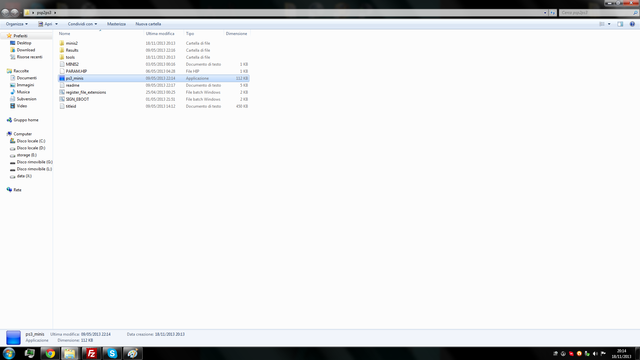This screenshot has width=640, height=360.
Task: Click Masterizza in the toolbar
Action: (116, 24)
